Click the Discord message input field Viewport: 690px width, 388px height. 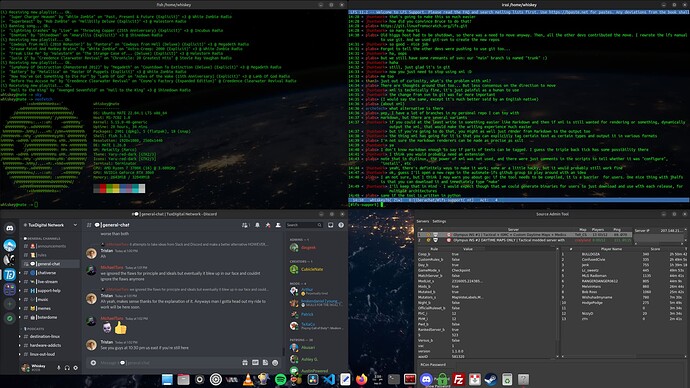[x=169, y=363]
